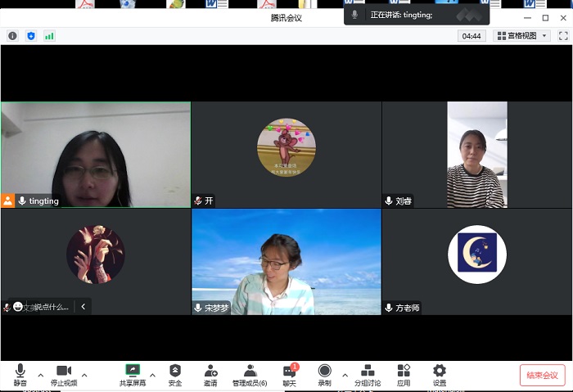Open the 宫格视图 layout dropdown
Image resolution: width=573 pixels, height=392 pixels.
point(523,36)
